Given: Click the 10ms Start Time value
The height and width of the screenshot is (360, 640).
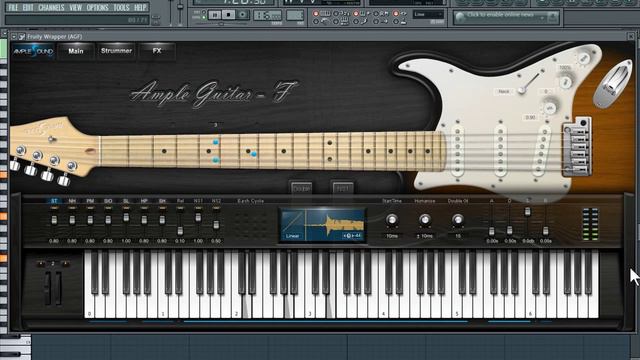Looking at the screenshot, I should [392, 236].
